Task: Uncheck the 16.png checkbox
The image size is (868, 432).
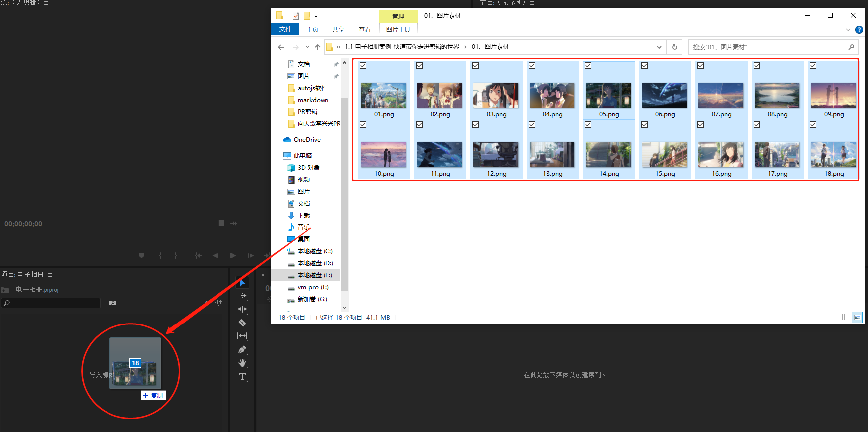Action: click(x=701, y=125)
